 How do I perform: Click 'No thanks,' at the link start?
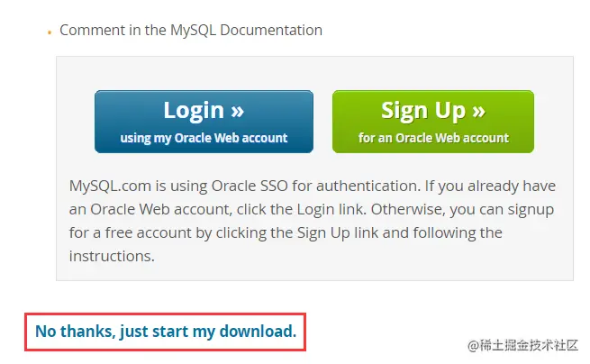(76, 332)
